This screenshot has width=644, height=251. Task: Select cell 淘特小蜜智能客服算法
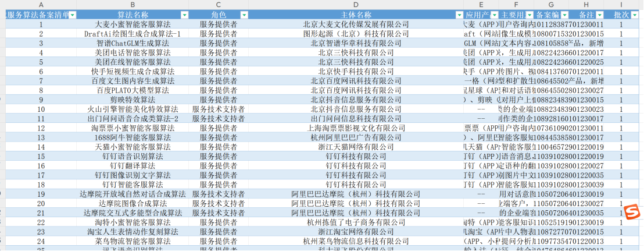[x=133, y=222]
